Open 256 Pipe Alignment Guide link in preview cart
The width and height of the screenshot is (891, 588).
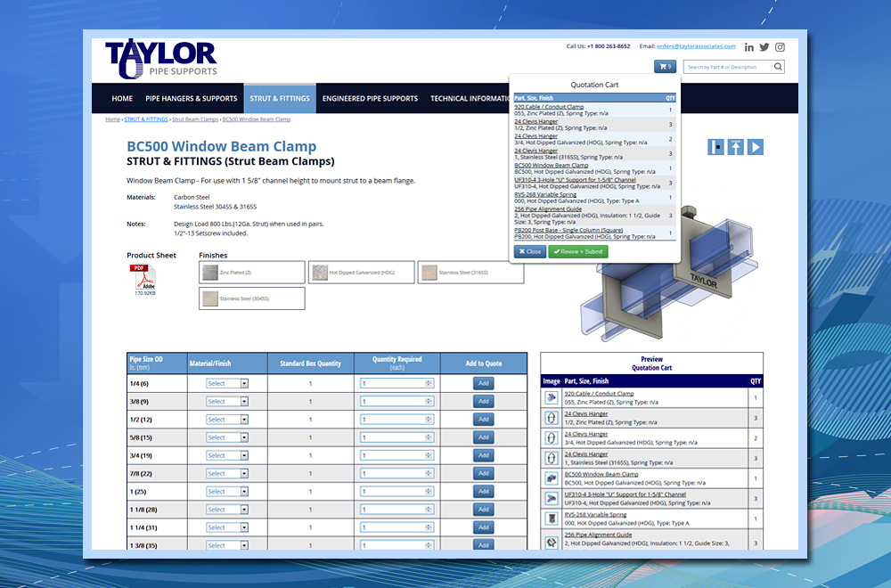tap(599, 535)
